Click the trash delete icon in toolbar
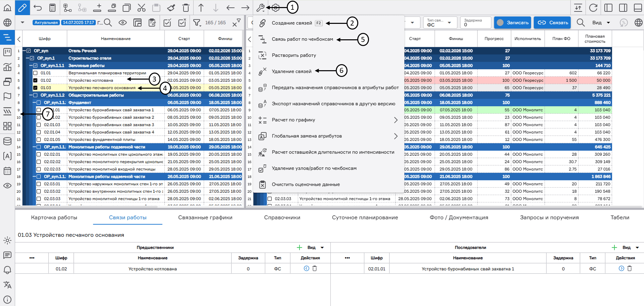 click(186, 7)
